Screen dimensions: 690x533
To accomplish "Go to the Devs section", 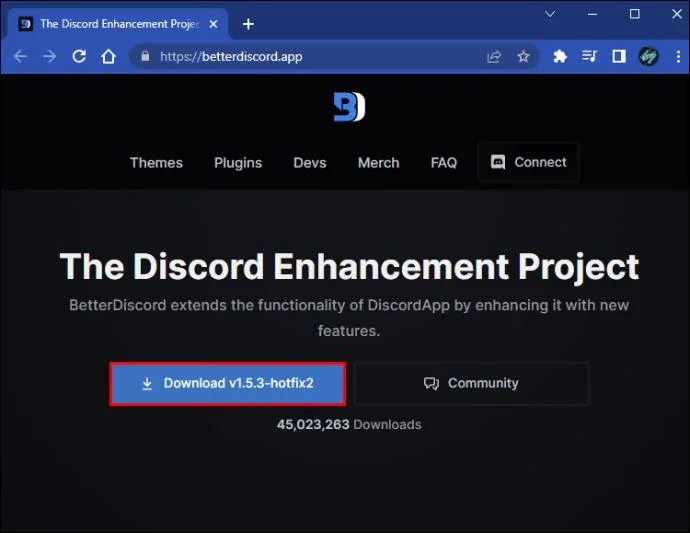I will [310, 163].
